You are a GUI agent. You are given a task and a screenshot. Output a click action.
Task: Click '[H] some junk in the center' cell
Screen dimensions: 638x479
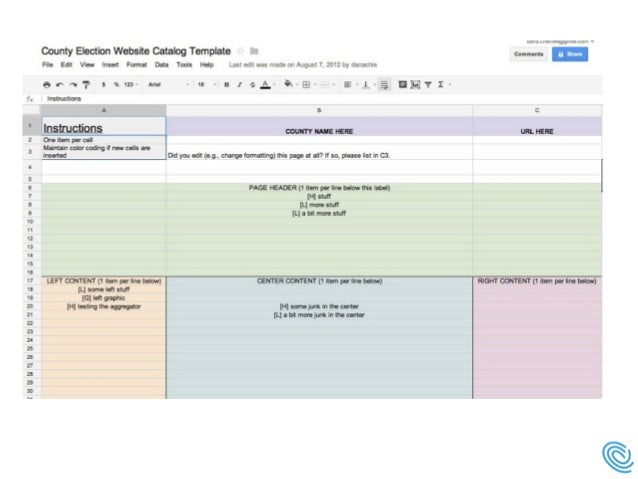point(319,306)
